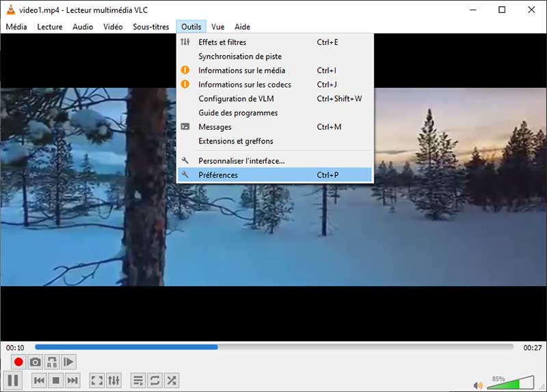547x392 pixels.
Task: Toggle the A-B loop button
Action: coord(52,362)
